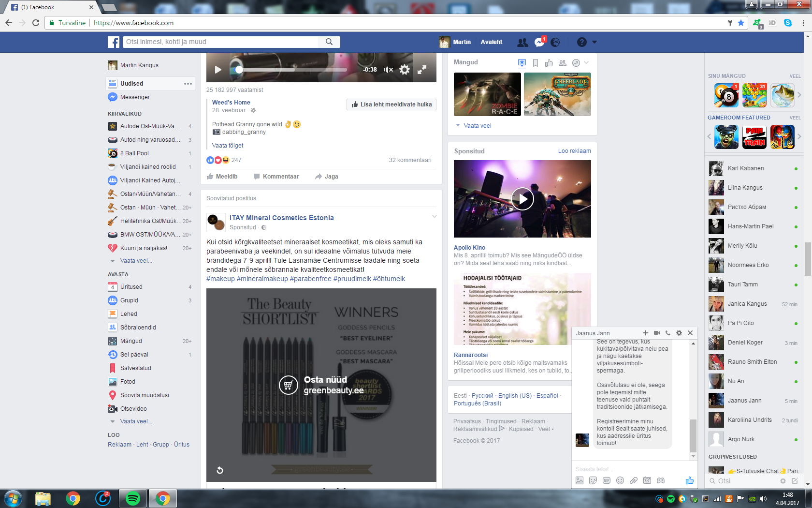This screenshot has height=508, width=812.
Task: Open Uudised options three-dot menu
Action: point(188,84)
